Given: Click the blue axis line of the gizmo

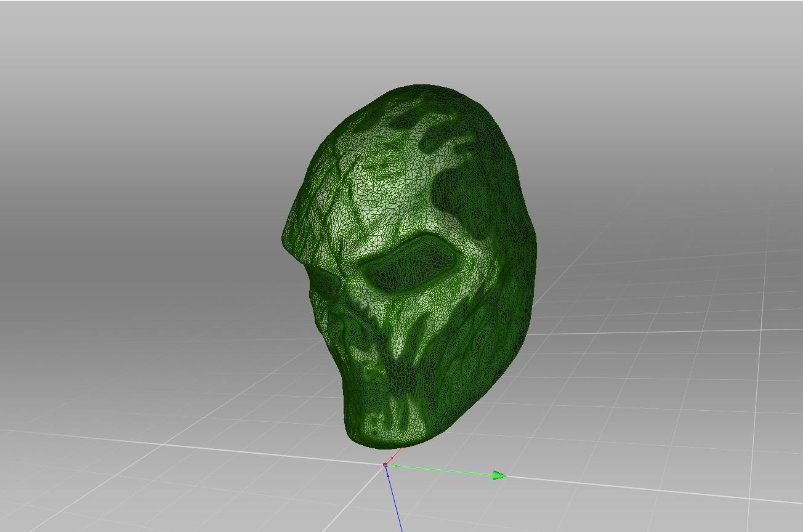Looking at the screenshot, I should click(x=394, y=500).
